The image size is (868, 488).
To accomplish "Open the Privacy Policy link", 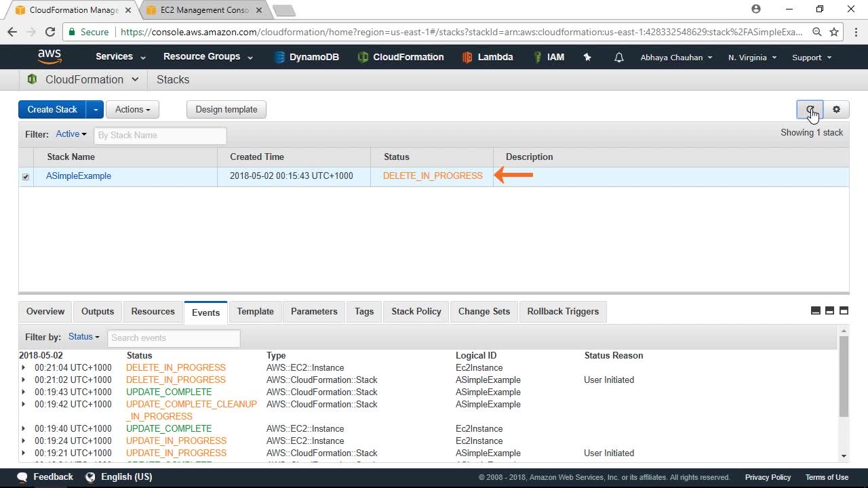I will coord(768,477).
